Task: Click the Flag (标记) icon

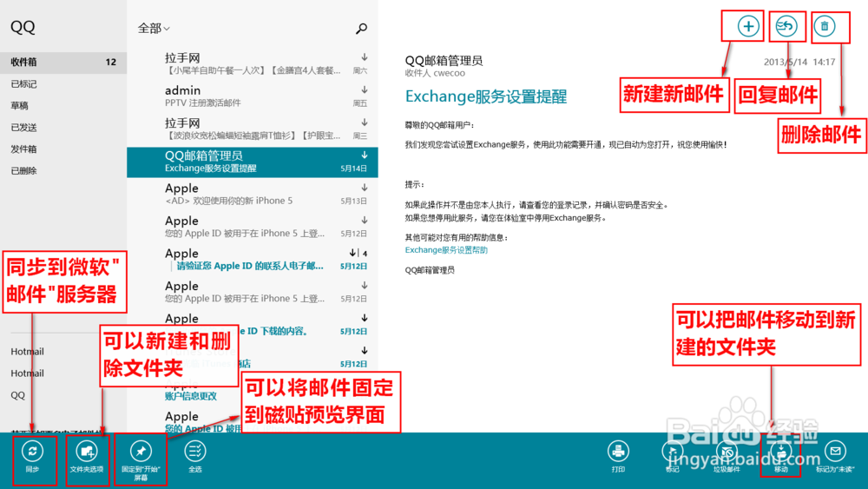Action: 672,452
